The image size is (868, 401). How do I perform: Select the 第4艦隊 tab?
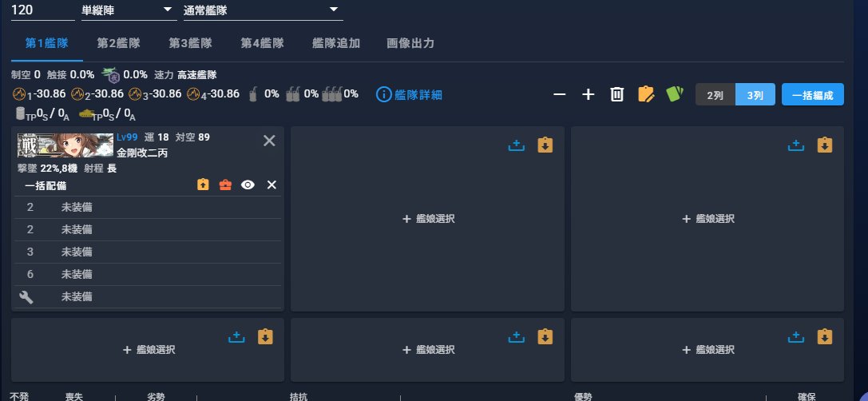point(262,44)
